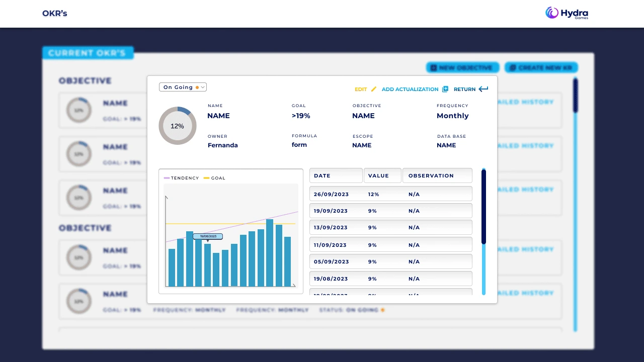This screenshot has width=644, height=362.
Task: Click the owner name Fernanda
Action: (223, 145)
